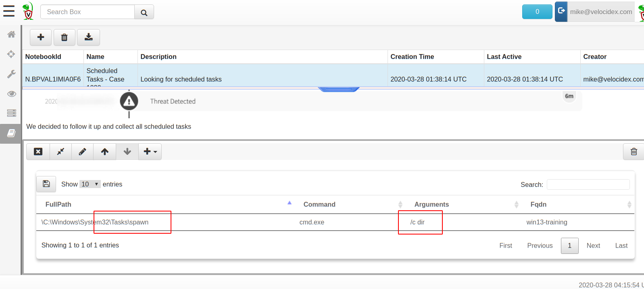Image resolution: width=644 pixels, height=289 pixels.
Task: Open Home from the sidebar
Action: 11,34
